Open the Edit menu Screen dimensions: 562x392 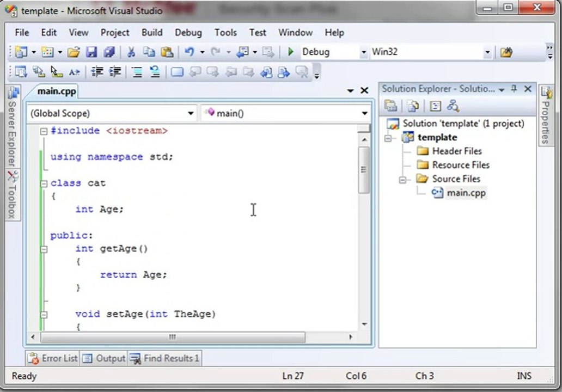(x=49, y=33)
